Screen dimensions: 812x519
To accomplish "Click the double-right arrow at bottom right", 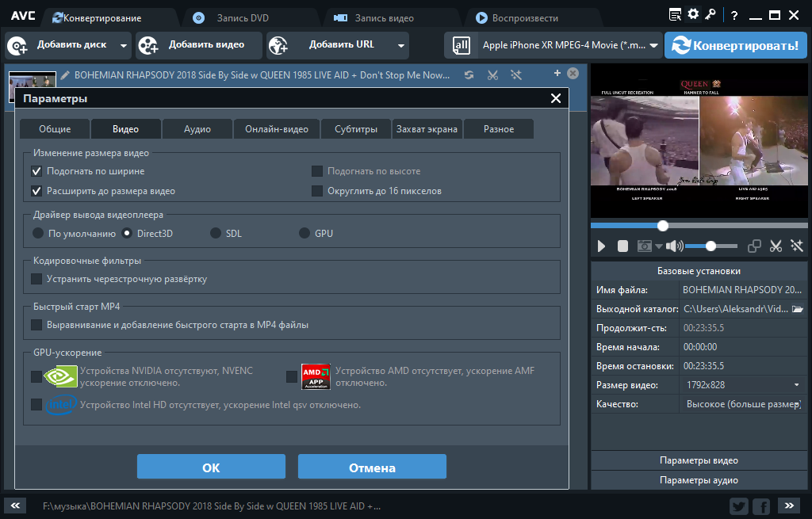I will [789, 506].
